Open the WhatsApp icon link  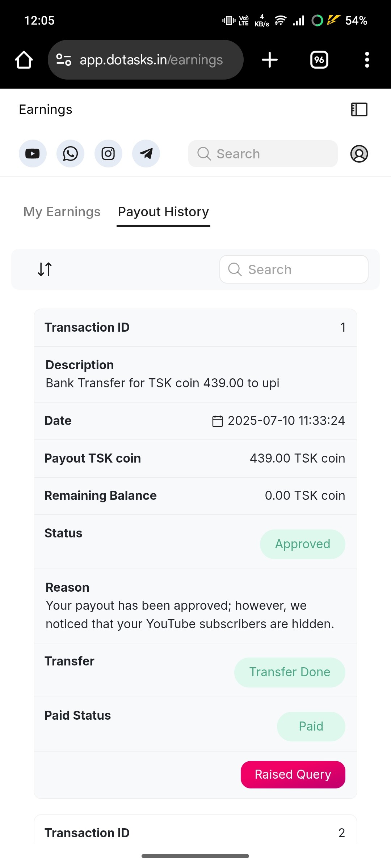tap(70, 154)
